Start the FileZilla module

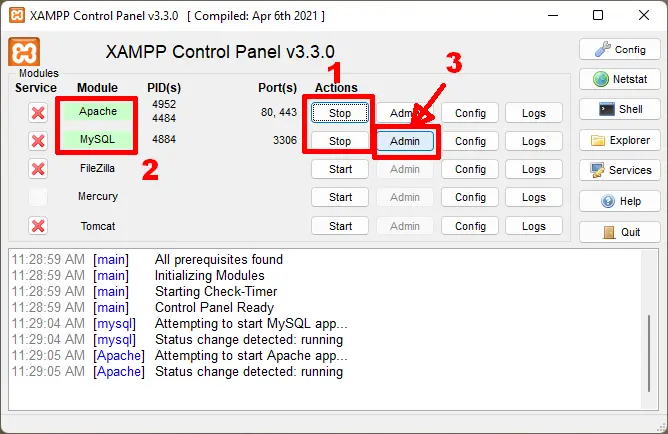[x=340, y=169]
